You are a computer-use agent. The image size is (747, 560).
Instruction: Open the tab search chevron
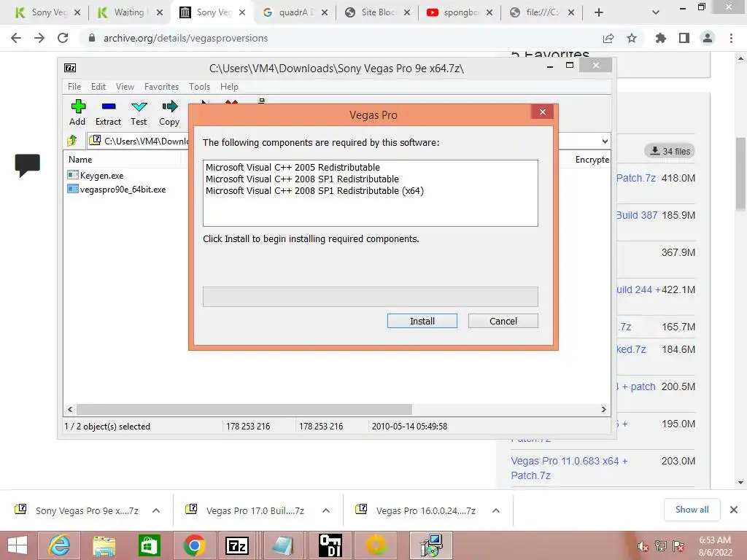point(656,12)
